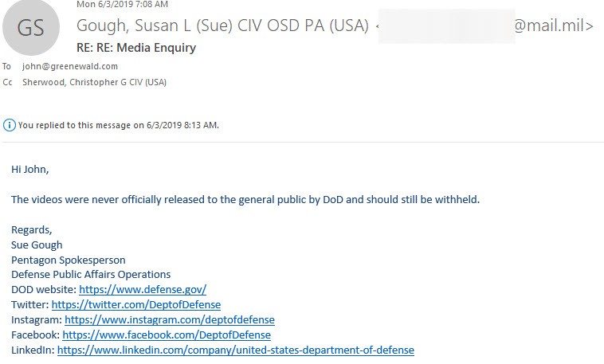Image resolution: width=604 pixels, height=364 pixels.
Task: Click the 'To' label in header
Action: point(6,66)
